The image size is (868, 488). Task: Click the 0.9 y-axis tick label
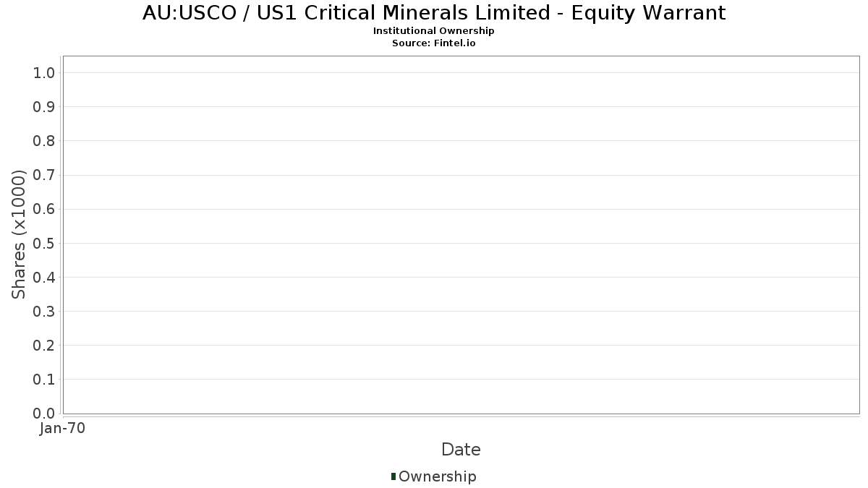coord(45,107)
